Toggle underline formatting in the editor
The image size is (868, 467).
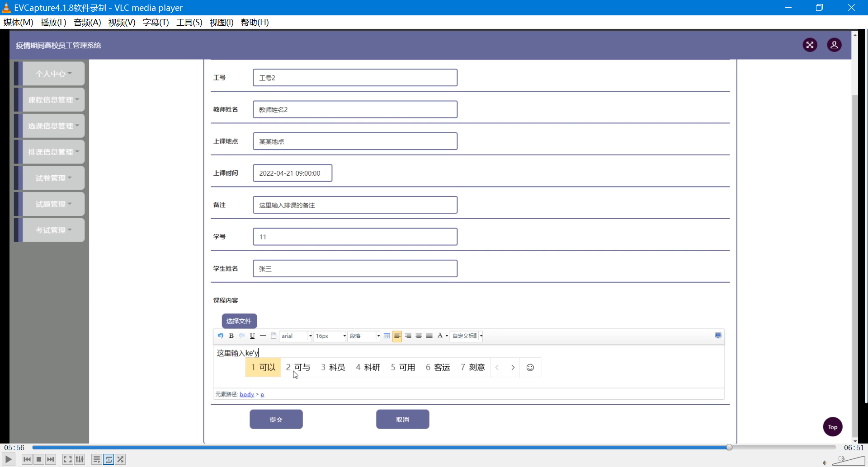tap(252, 336)
